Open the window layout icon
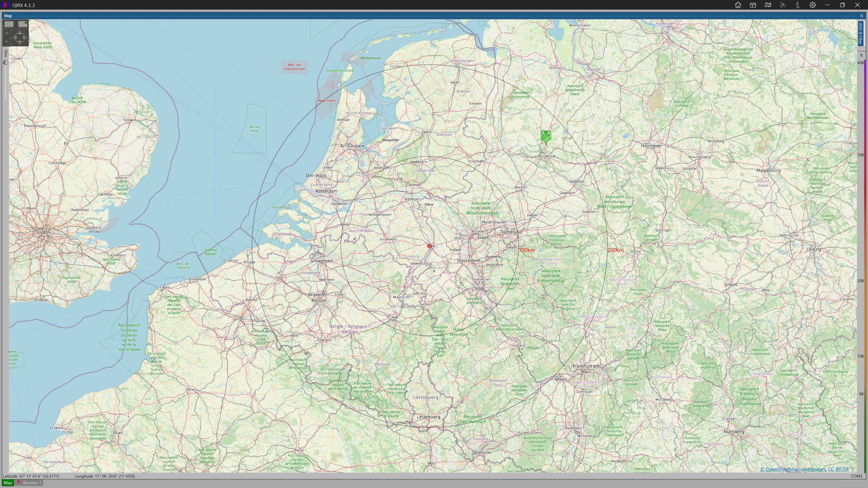Viewport: 868px width, 488px height. (x=753, y=5)
